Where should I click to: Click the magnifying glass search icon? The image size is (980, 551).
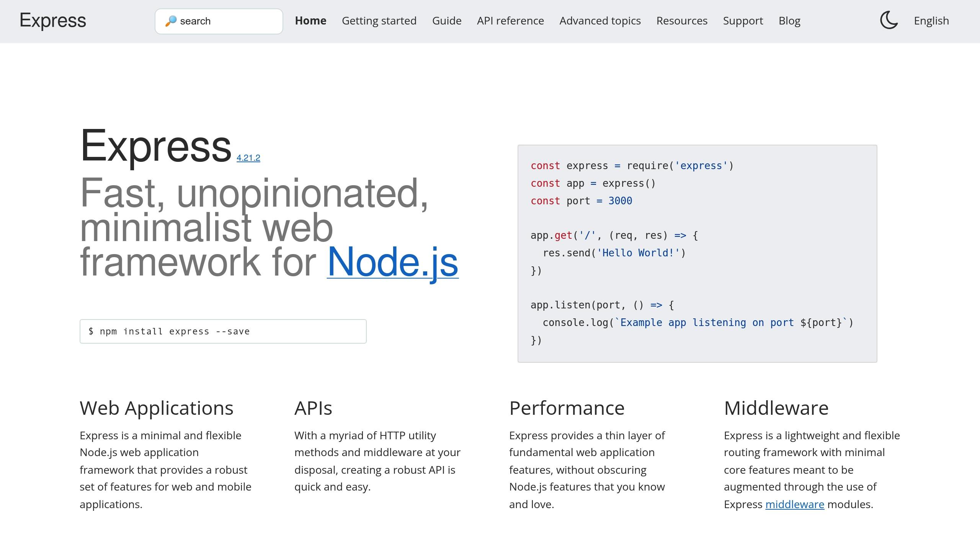[171, 21]
